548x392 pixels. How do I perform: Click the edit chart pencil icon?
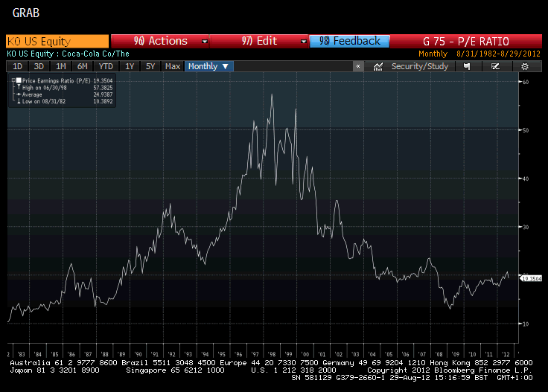(x=496, y=66)
